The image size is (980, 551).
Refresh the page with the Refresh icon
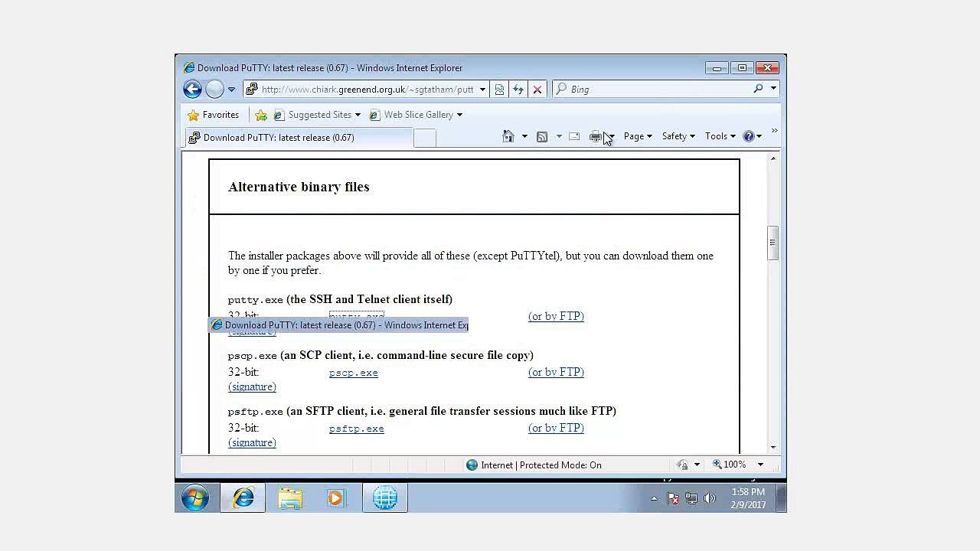pyautogui.click(x=518, y=90)
